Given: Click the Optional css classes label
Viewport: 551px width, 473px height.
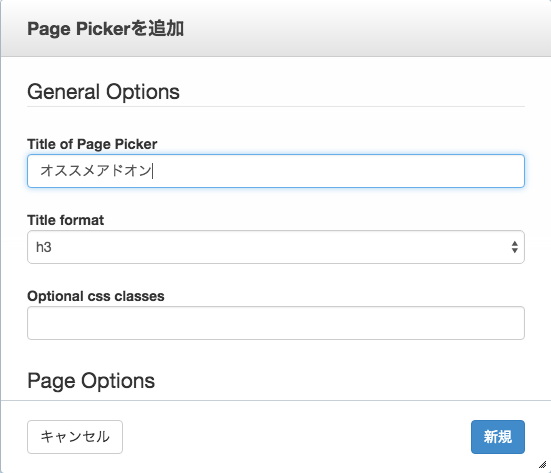Looking at the screenshot, I should point(96,296).
